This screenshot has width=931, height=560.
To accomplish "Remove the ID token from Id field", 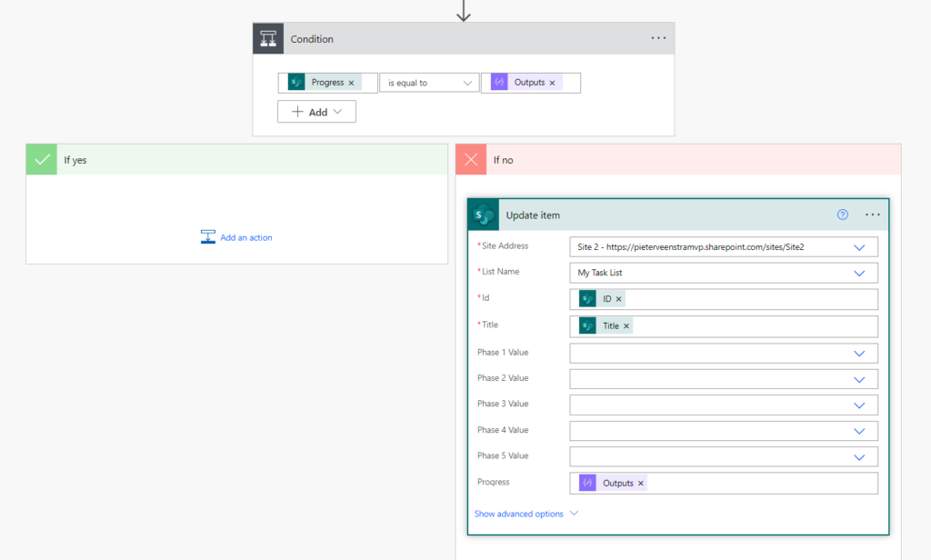I will tap(618, 299).
